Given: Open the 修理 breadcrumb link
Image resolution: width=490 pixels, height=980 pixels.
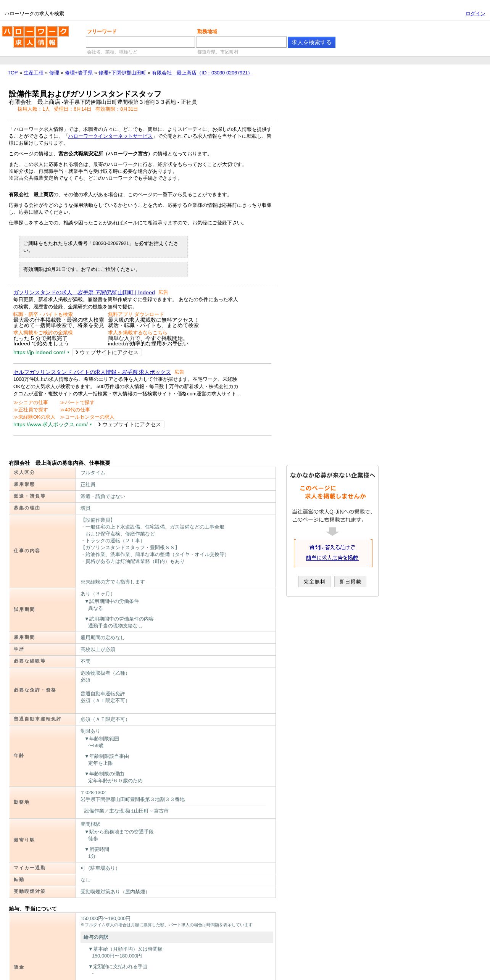Looking at the screenshot, I should pyautogui.click(x=54, y=73).
